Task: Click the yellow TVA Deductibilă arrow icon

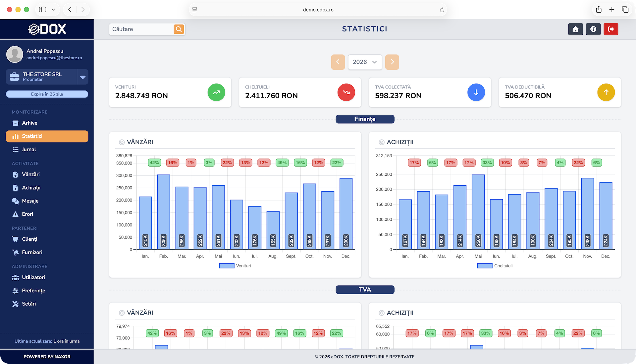Action: pyautogui.click(x=606, y=92)
